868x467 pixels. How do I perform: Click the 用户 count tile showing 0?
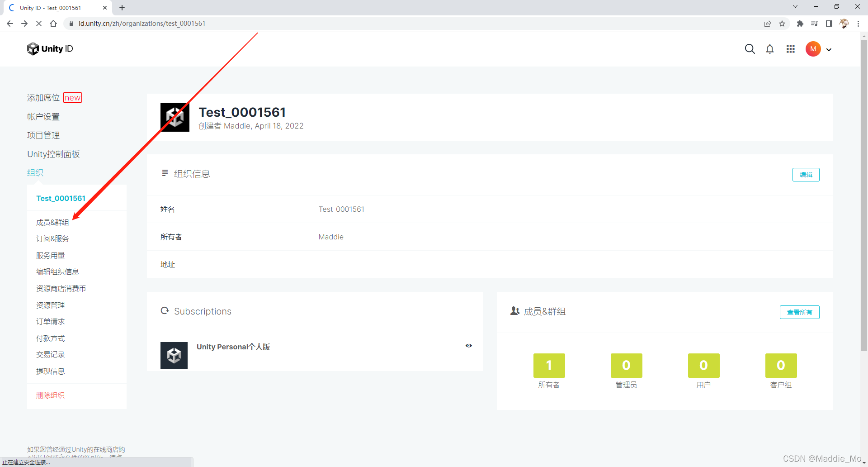coord(703,365)
